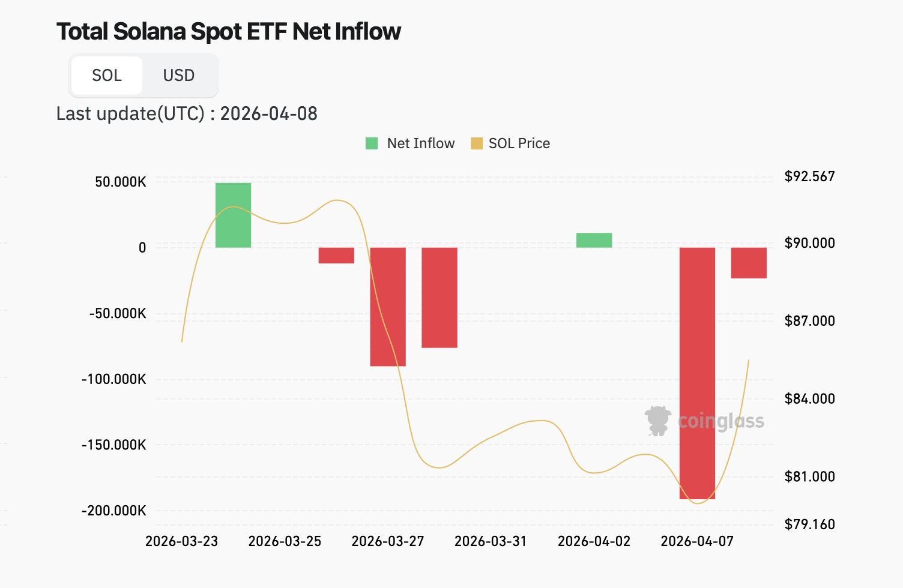Screen dimensions: 903x588
Task: Select the tallest green net inflow bar
Action: 233,215
